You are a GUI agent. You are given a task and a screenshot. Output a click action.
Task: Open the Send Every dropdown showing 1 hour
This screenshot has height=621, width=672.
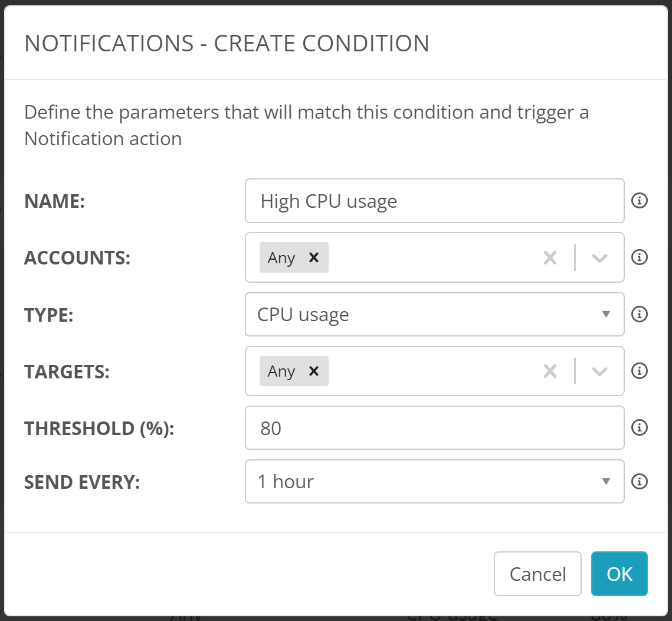pyautogui.click(x=434, y=482)
